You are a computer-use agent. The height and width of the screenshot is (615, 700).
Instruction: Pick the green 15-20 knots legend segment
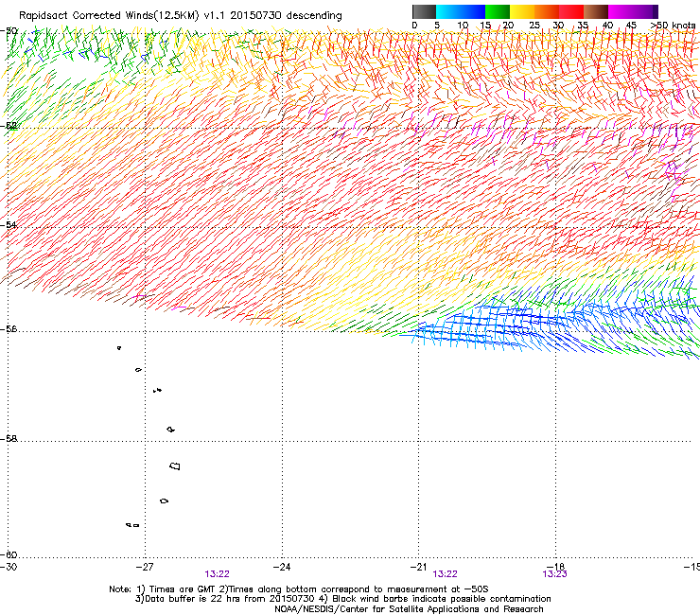pyautogui.click(x=498, y=11)
